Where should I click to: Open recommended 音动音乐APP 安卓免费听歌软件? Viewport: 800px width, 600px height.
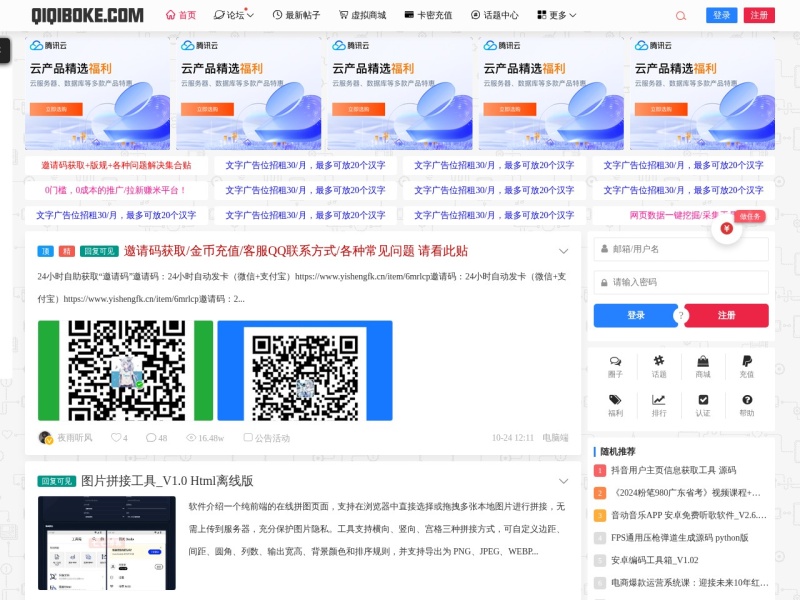(689, 515)
